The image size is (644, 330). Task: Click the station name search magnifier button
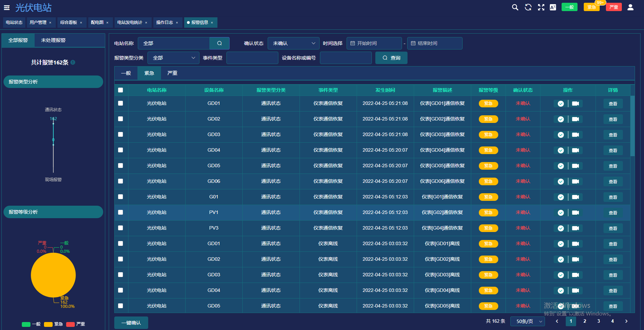[x=220, y=43]
